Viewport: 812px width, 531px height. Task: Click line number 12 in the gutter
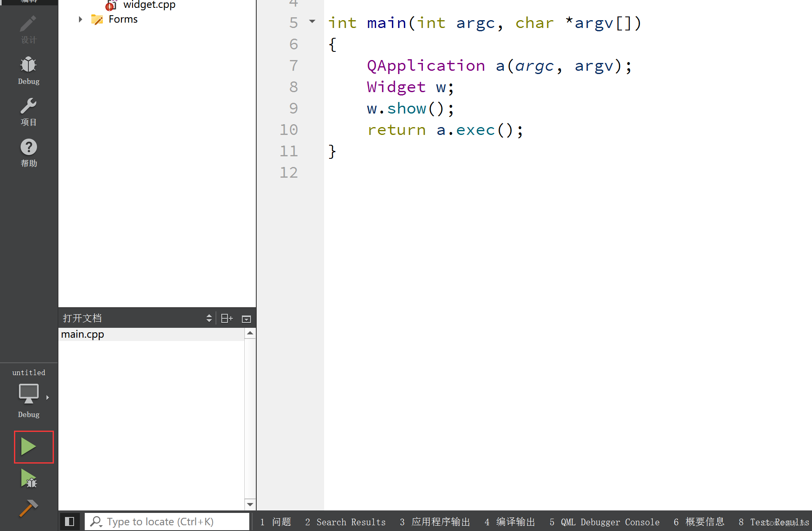click(x=288, y=172)
